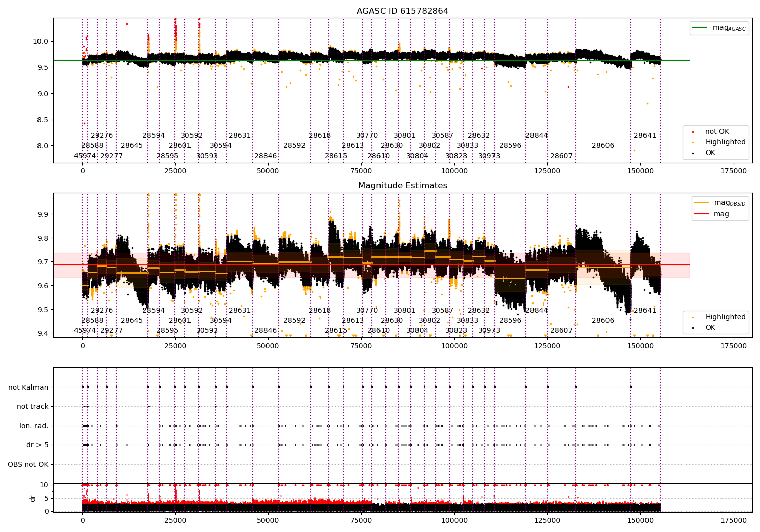Click the orange mag OBSID legend line
This screenshot has width=760, height=532.
pos(702,202)
